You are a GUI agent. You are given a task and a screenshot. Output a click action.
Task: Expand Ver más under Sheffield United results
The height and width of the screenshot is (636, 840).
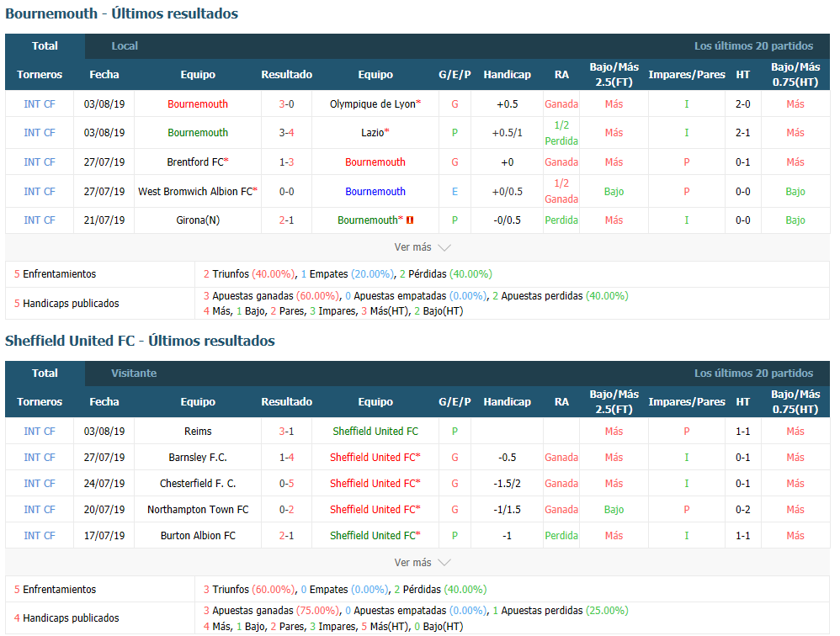423,563
